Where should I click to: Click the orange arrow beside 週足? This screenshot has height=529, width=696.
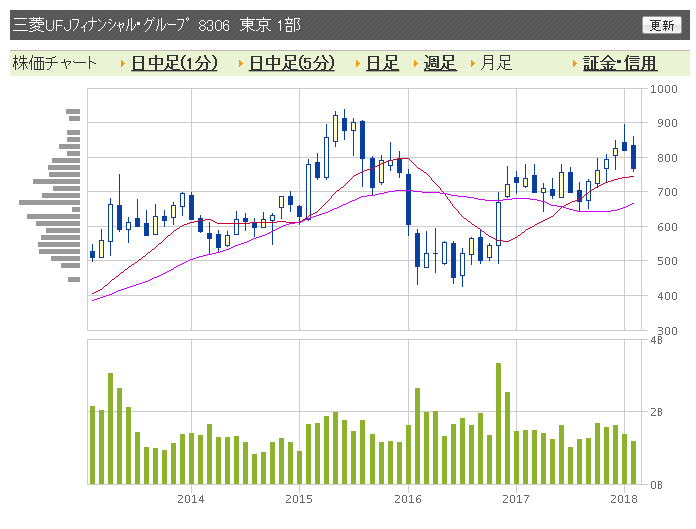(x=415, y=64)
